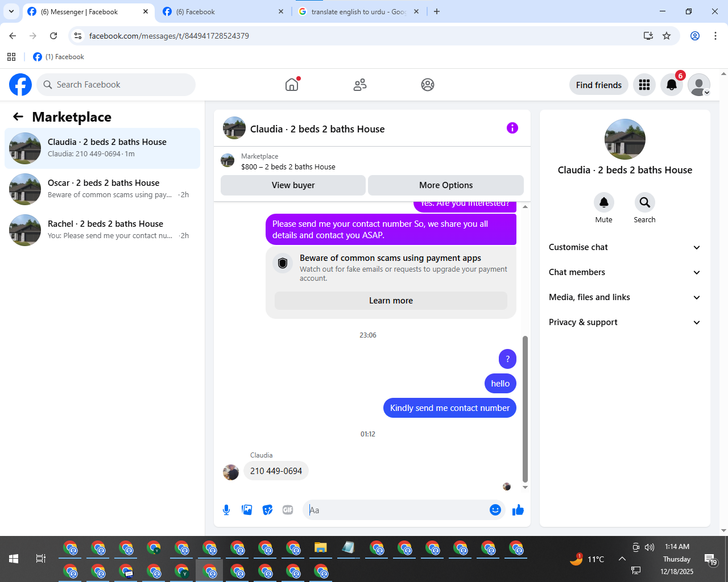Switch to translate english to urdu tab

[x=358, y=12]
